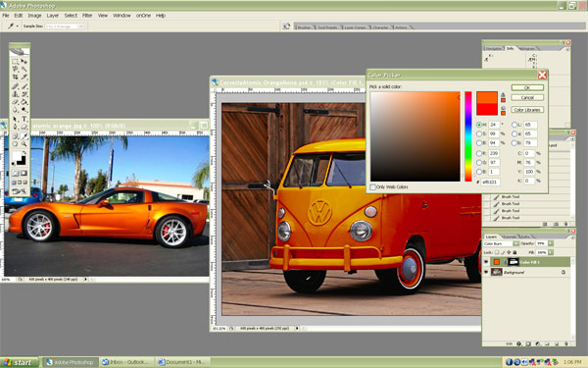Switch to the Channels tab
This screenshot has height=368, width=588.
point(510,237)
